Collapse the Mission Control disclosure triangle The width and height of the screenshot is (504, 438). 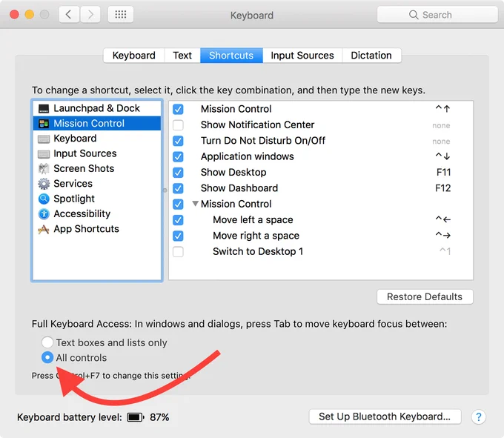(195, 203)
